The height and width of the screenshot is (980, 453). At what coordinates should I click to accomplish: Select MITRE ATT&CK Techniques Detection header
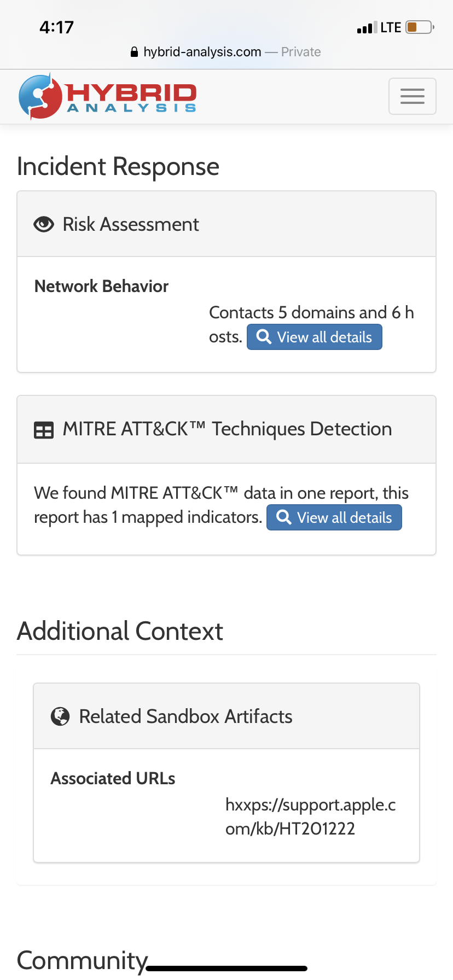226,430
